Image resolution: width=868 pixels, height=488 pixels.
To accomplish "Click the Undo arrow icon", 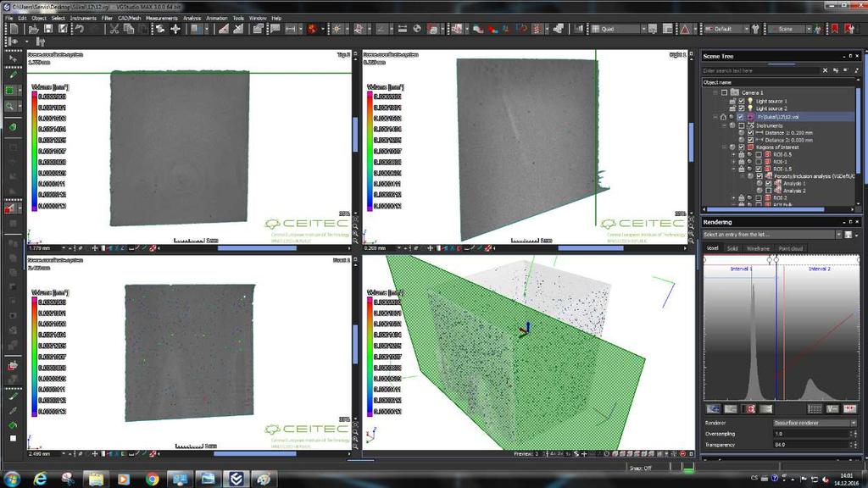I will [x=79, y=29].
